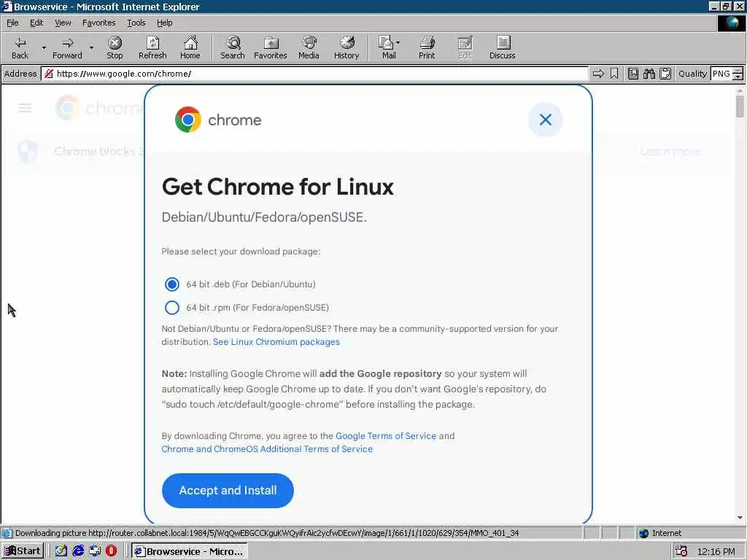Launch Opera from quick launch
Viewport: 747px width, 560px height.
[x=111, y=551]
